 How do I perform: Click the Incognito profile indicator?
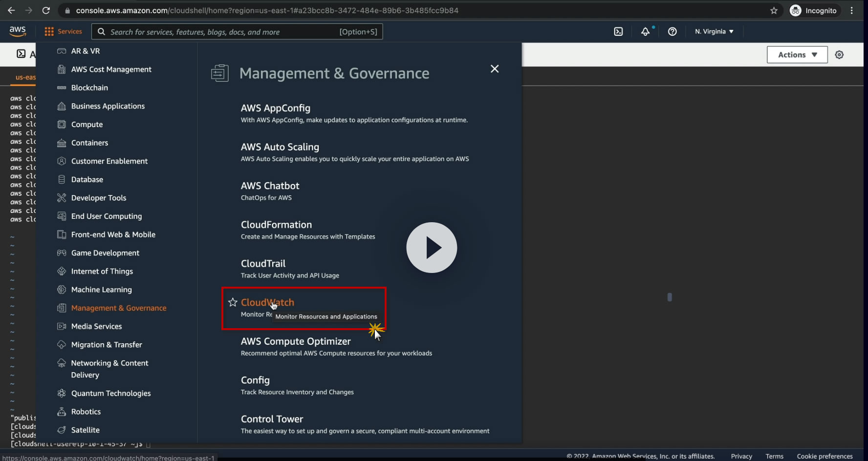[x=814, y=10]
